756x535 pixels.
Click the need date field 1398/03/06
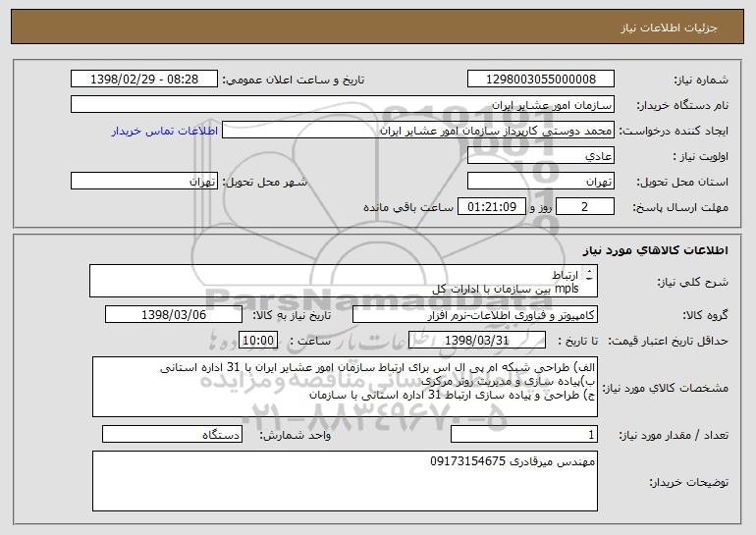coord(174,314)
